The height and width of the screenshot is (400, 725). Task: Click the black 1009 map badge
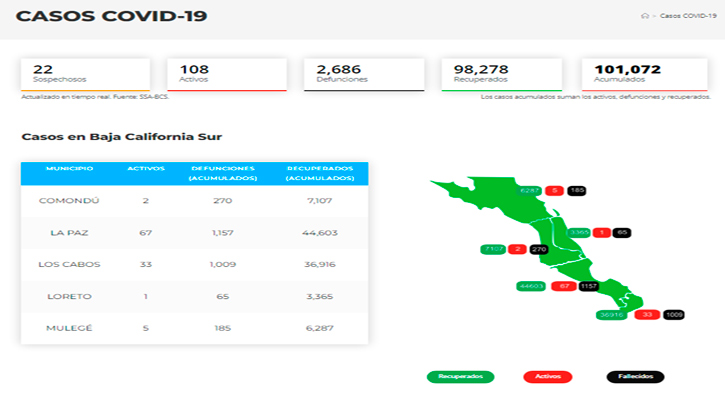[x=674, y=315]
